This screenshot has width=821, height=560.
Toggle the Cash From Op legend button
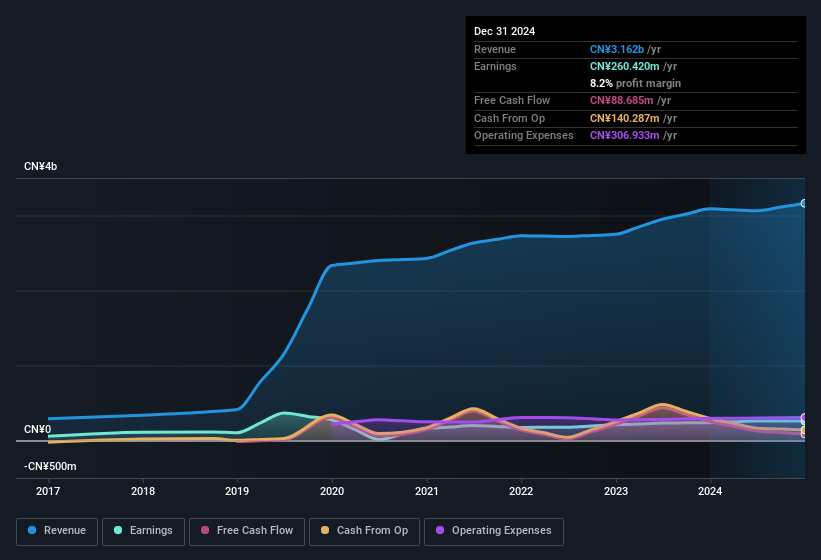[x=364, y=531]
